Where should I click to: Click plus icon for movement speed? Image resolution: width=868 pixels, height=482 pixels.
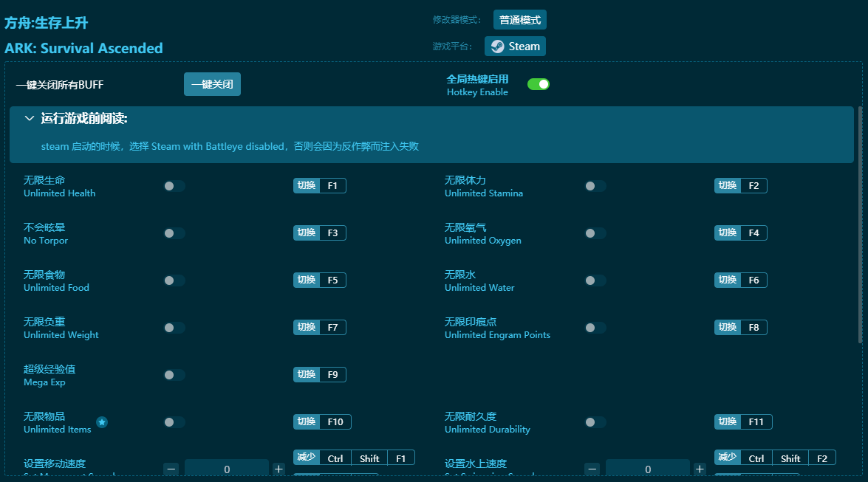278,469
